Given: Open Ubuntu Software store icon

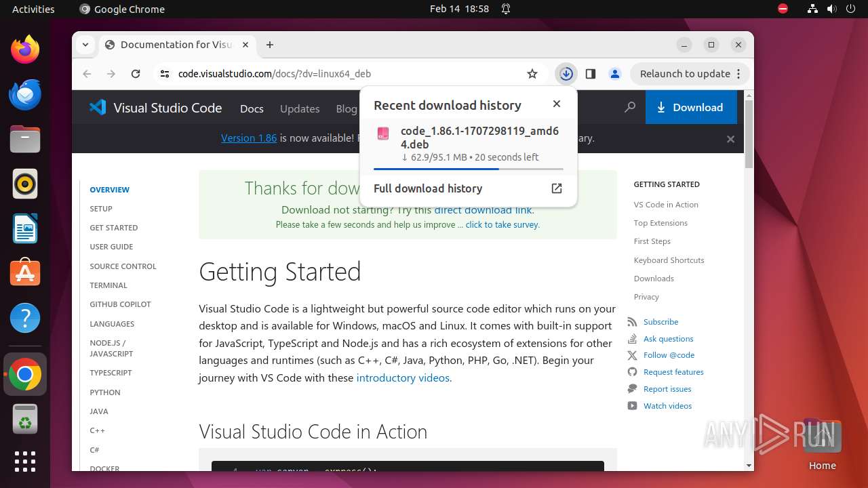Looking at the screenshot, I should (25, 273).
